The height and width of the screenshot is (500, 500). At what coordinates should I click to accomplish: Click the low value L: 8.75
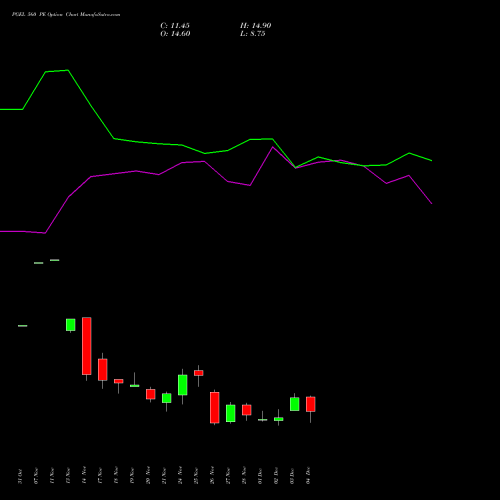tap(253, 34)
